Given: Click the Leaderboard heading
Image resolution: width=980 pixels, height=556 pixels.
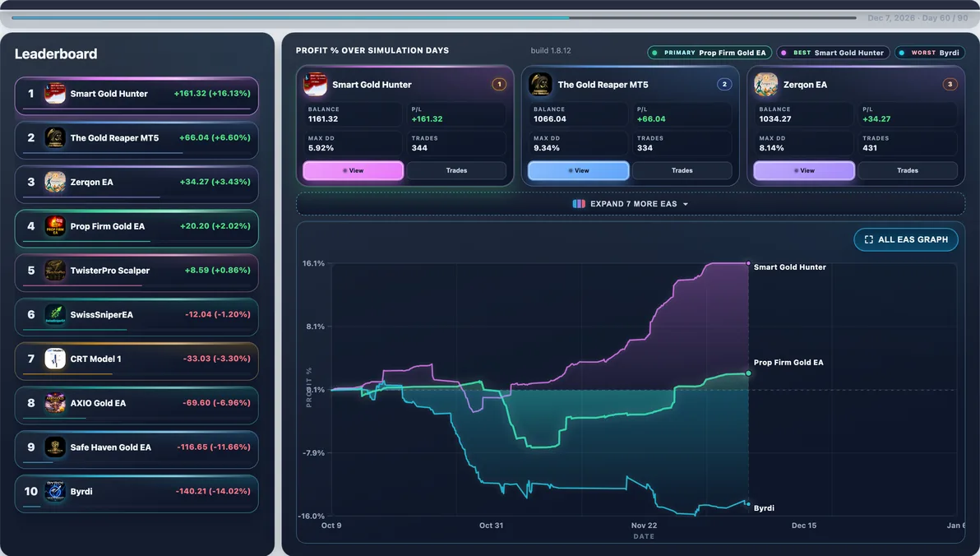Looking at the screenshot, I should click(56, 53).
